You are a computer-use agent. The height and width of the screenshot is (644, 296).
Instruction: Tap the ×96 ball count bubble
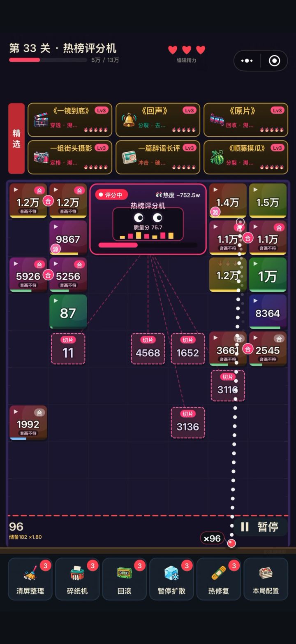tap(213, 538)
